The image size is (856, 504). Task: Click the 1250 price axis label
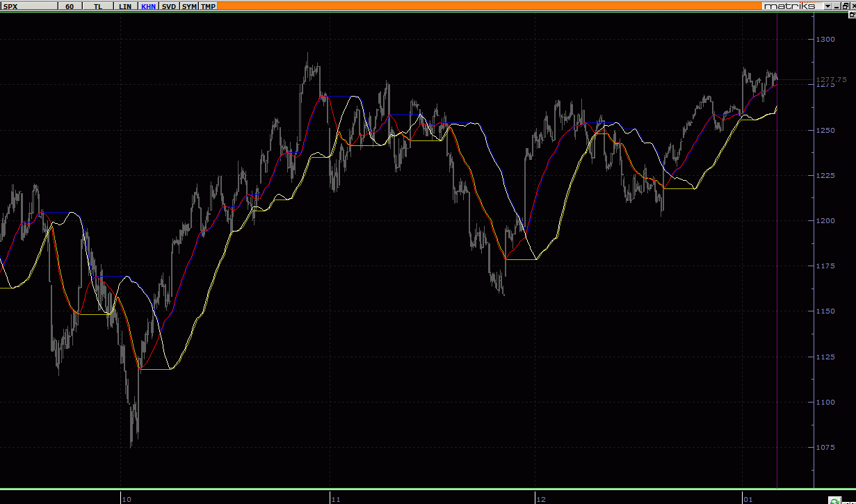826,130
